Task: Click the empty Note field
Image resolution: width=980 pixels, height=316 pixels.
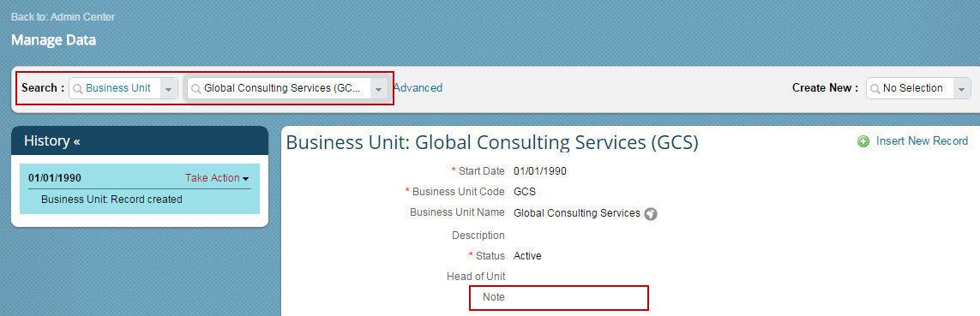Action: tap(579, 298)
